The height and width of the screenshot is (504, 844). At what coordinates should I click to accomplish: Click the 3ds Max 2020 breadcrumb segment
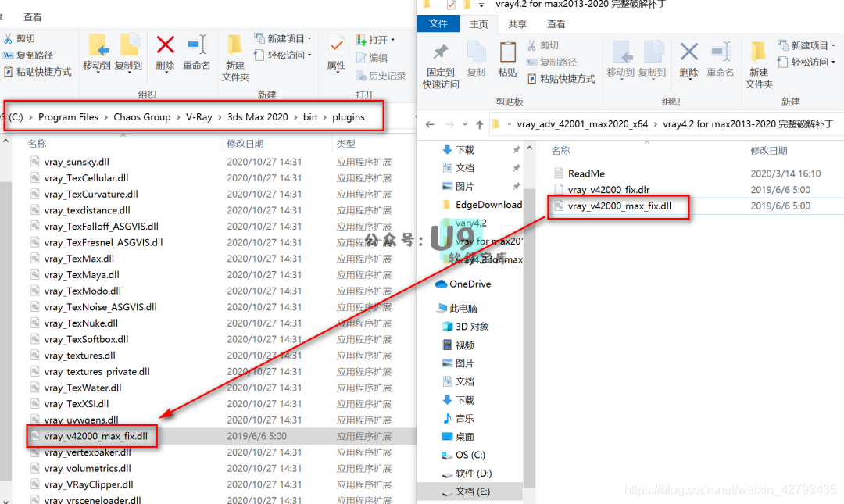pyautogui.click(x=257, y=117)
